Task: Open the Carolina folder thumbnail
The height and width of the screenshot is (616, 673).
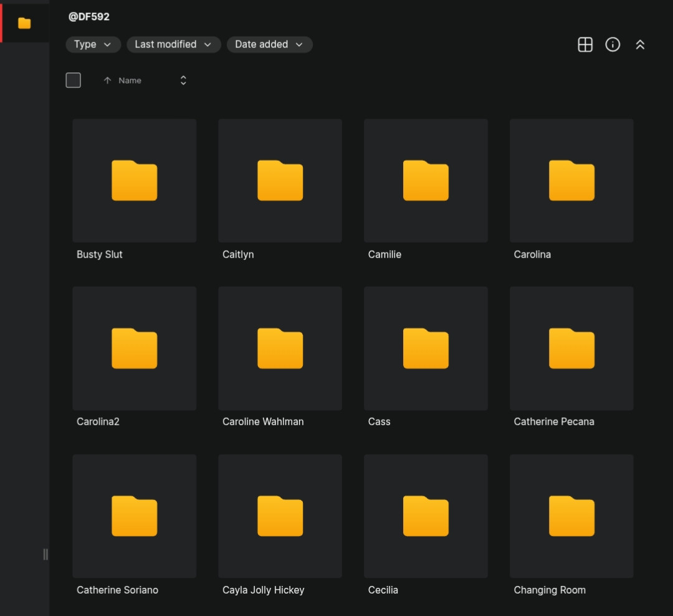Action: pos(571,181)
